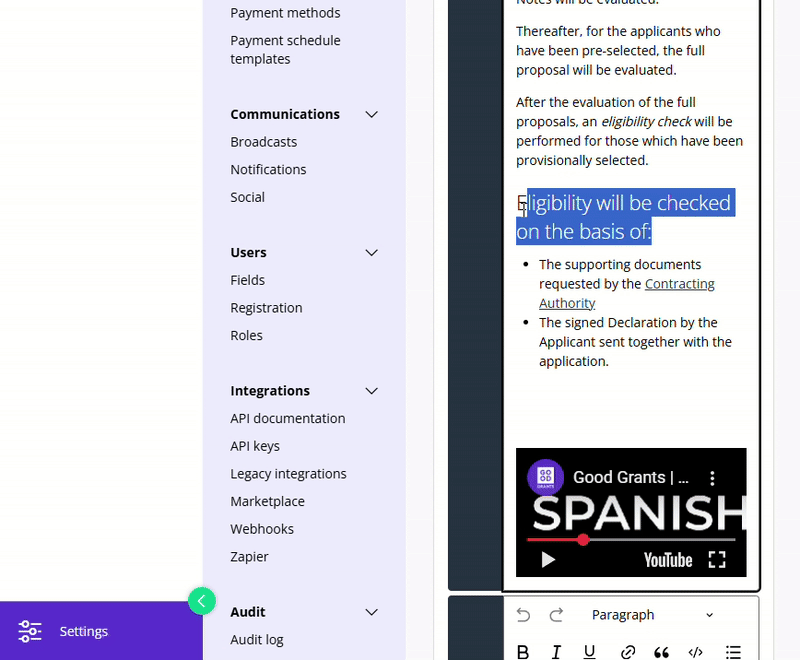Insert a blockquote with quote icon

tap(661, 652)
